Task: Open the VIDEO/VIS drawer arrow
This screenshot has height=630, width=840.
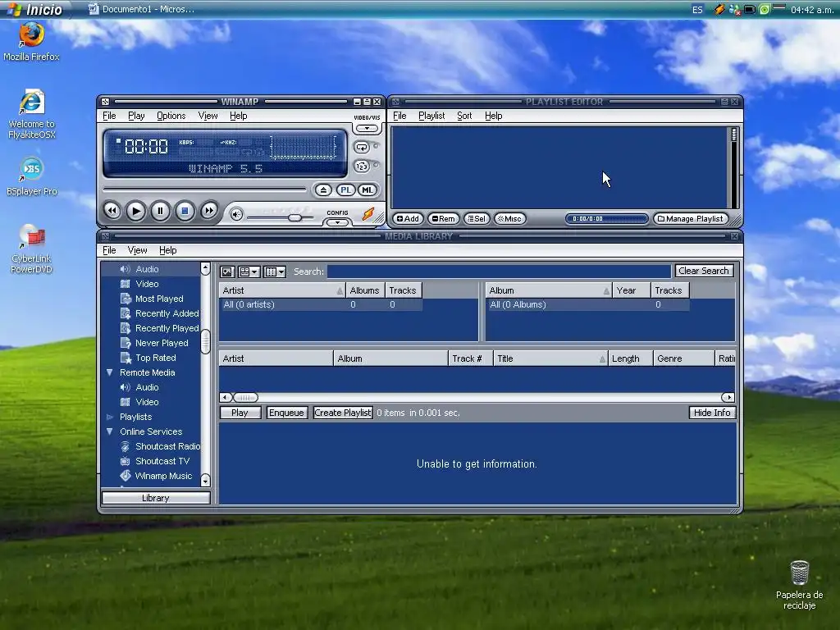Action: 367,129
